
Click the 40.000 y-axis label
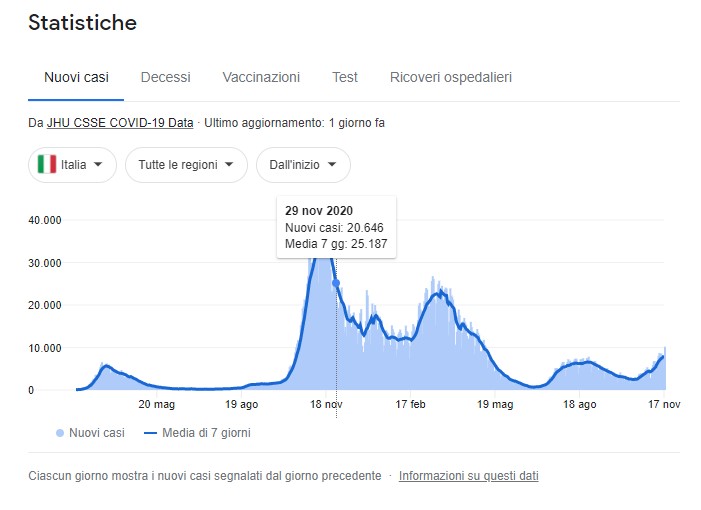(45, 220)
